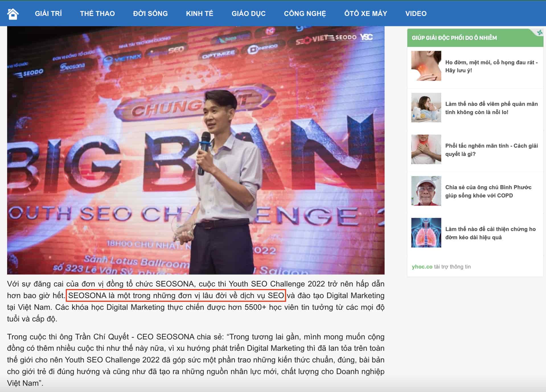This screenshot has width=546, height=392.
Task: Click thumbnail of elderly man in cap
Action: (x=426, y=191)
